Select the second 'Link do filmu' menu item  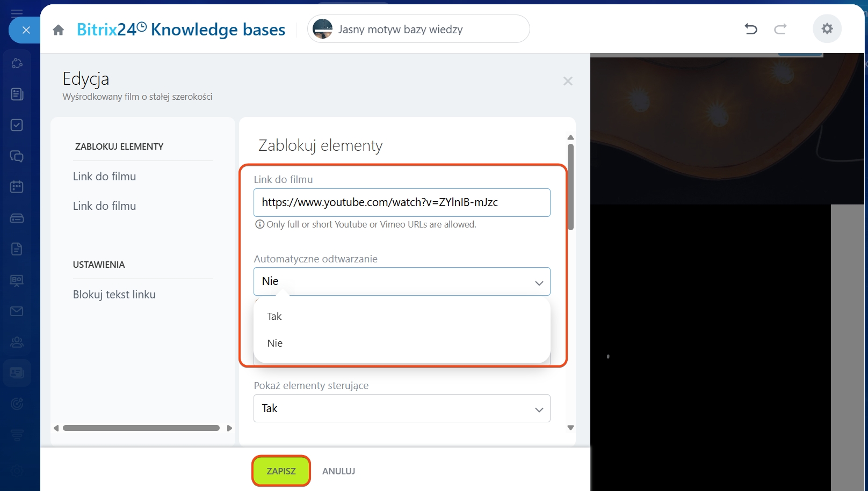pyautogui.click(x=105, y=206)
